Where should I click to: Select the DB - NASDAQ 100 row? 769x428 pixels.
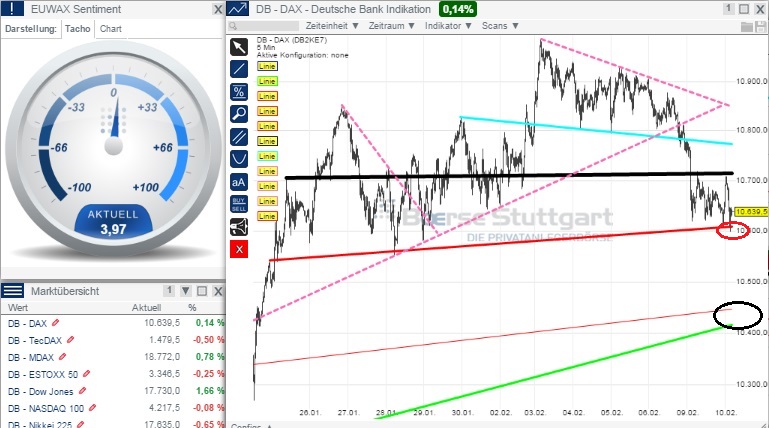point(113,408)
